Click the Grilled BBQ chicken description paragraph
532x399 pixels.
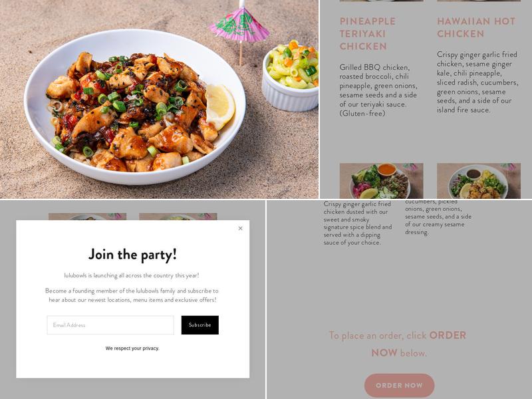point(378,90)
